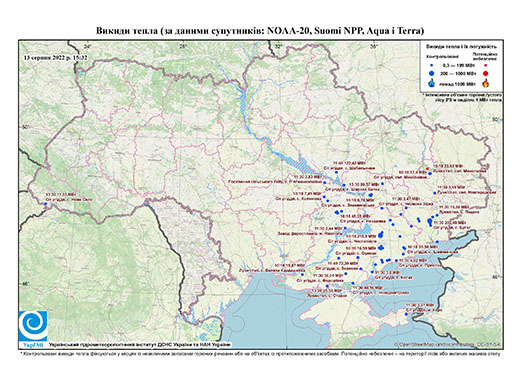Click the small red dot legend symbol

point(486,66)
